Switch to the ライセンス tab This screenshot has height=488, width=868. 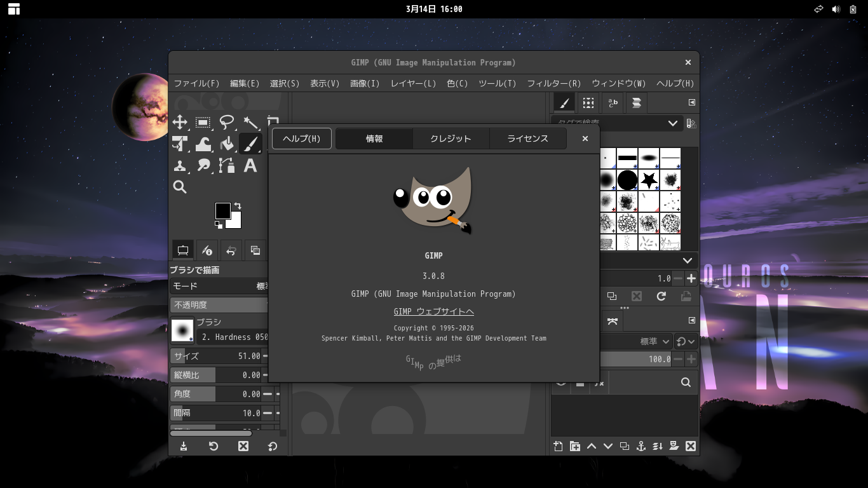[527, 139]
